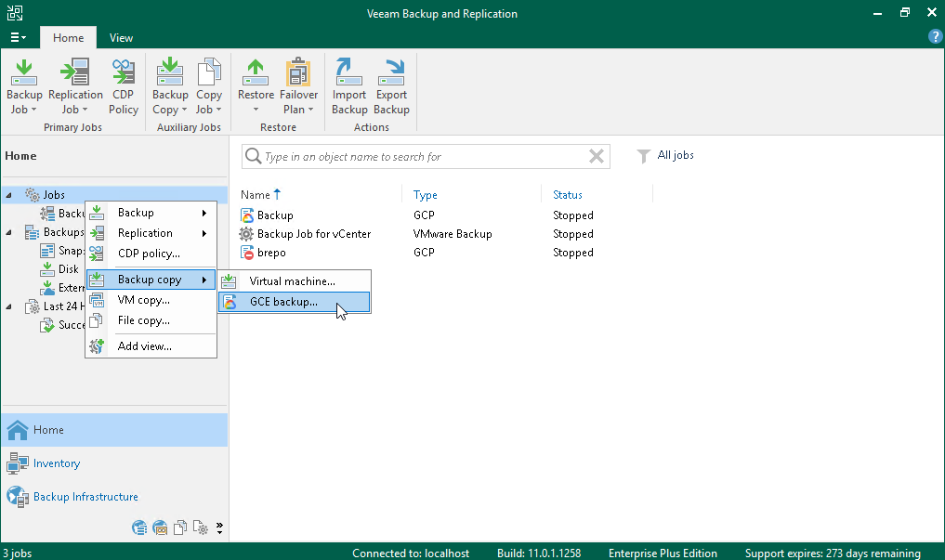Click Connected to: localhost in status bar

411,553
